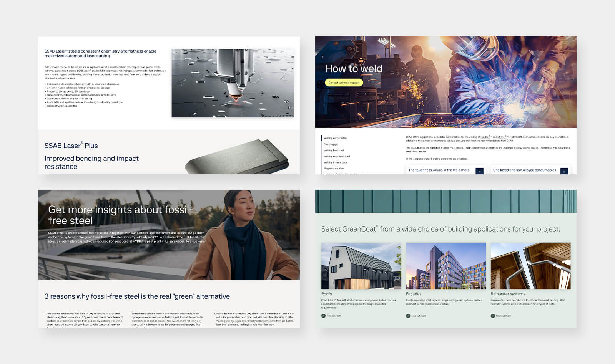
Task: Follow the Strenx link in the paragraph
Action: pyautogui.click(x=502, y=137)
